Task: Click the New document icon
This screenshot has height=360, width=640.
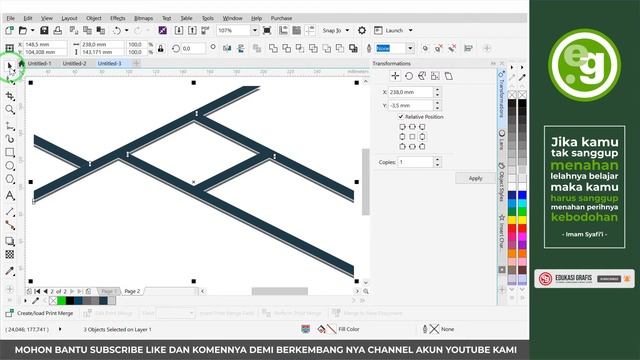Action: point(9,30)
